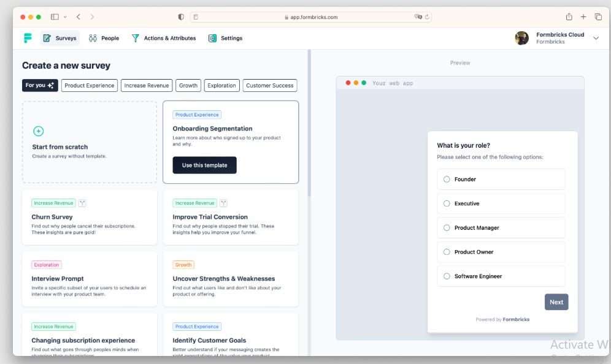The height and width of the screenshot is (364, 611).
Task: Open a new tab with plus icon
Action: pyautogui.click(x=583, y=17)
